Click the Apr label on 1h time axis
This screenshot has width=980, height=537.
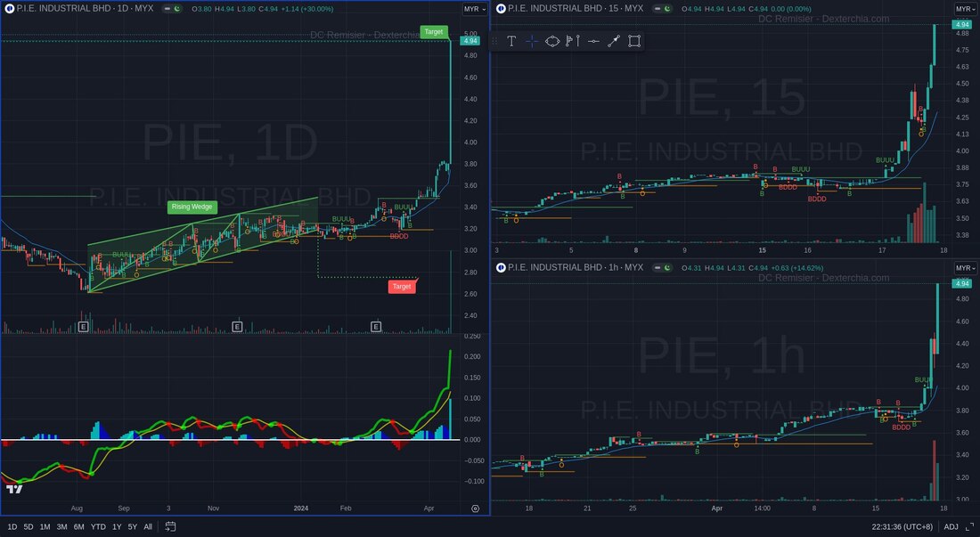[717, 509]
